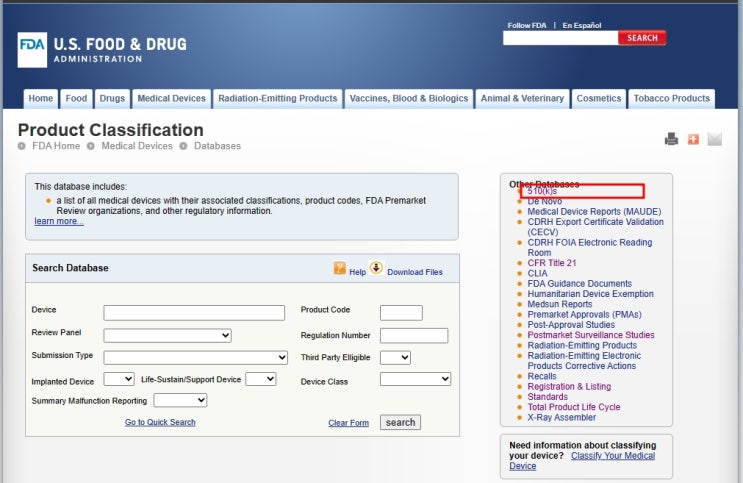Image resolution: width=743 pixels, height=483 pixels.
Task: Open Total Product Life Cycle link
Action: point(574,407)
